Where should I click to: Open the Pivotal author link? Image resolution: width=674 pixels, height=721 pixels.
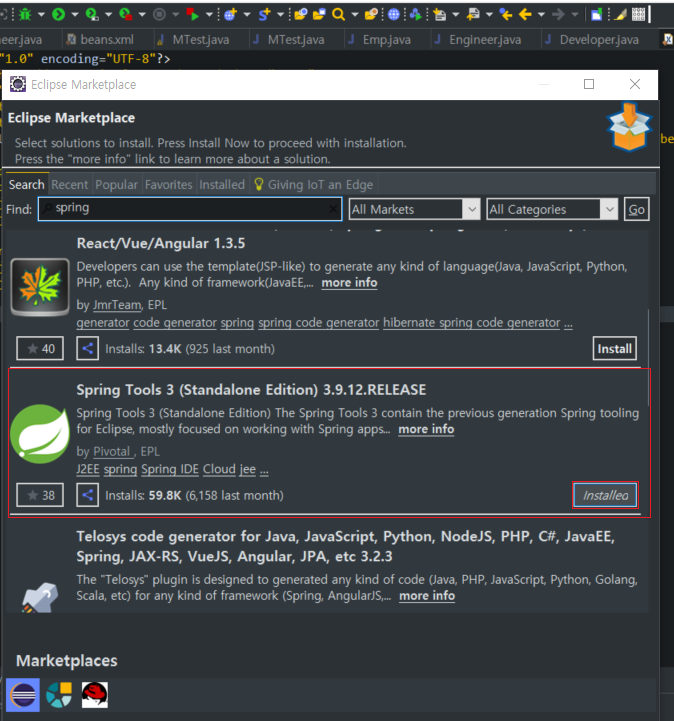[x=112, y=452]
